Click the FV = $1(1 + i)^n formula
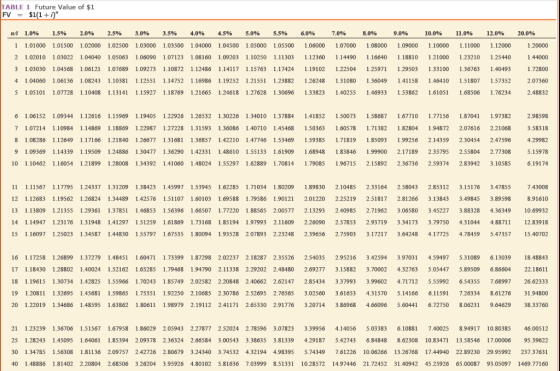 click(30, 15)
